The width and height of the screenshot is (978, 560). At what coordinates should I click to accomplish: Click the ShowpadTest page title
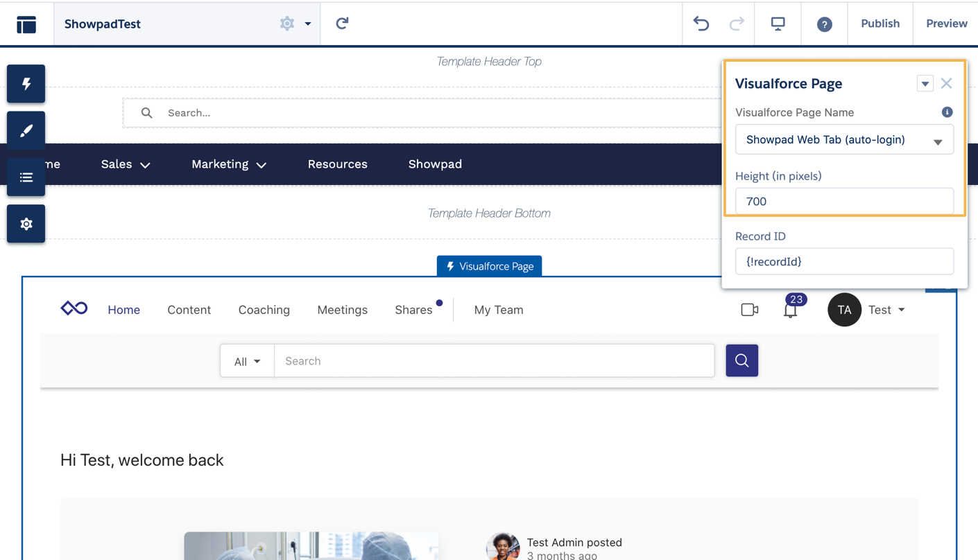[x=103, y=24]
